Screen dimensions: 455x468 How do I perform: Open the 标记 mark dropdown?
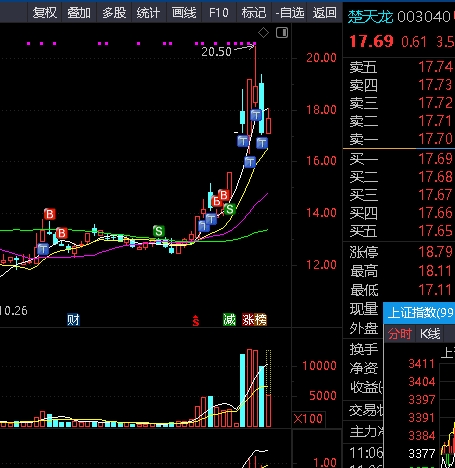tap(254, 13)
